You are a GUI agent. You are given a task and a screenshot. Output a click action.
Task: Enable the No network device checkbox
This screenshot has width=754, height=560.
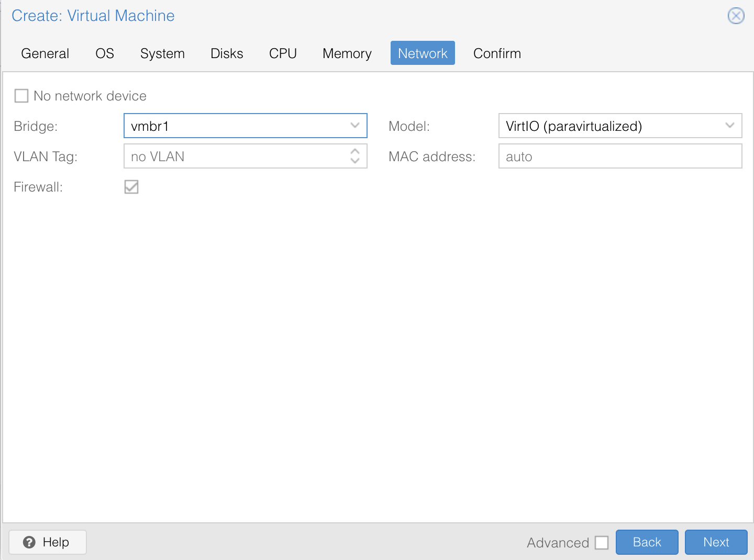coord(21,96)
